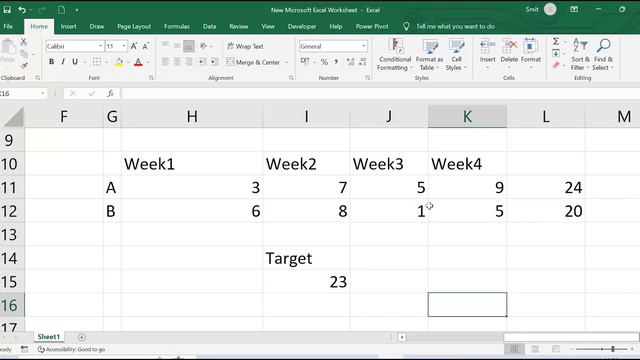Click the Decrease Indent icon
This screenshot has width=640, height=360.
202,62
